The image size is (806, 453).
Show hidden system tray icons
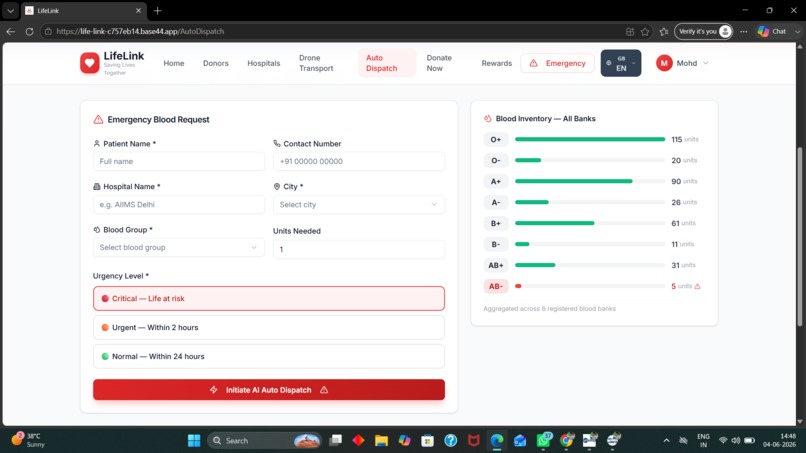click(x=666, y=441)
